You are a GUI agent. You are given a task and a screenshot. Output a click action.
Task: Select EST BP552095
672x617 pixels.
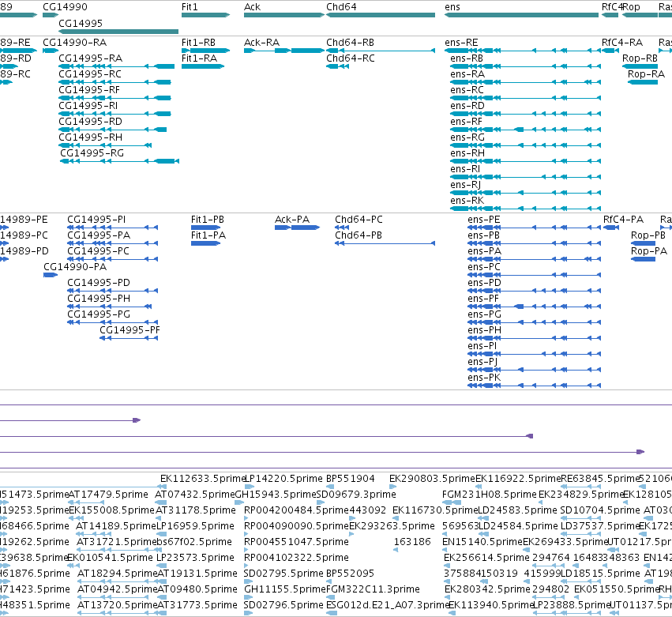(x=350, y=574)
